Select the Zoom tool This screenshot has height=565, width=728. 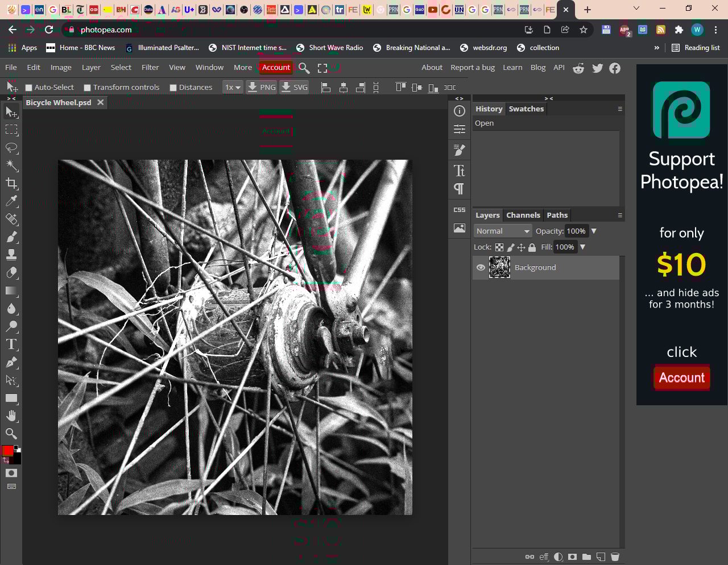click(11, 434)
